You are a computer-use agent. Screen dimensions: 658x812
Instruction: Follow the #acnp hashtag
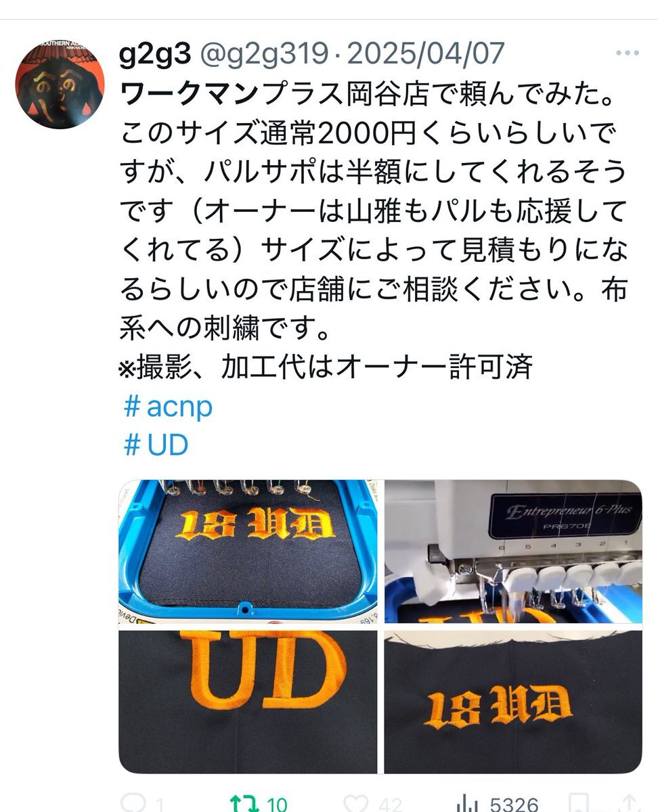pyautogui.click(x=169, y=407)
